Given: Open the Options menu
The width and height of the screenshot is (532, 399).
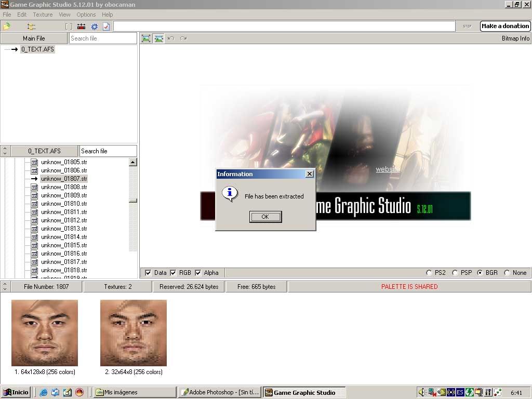Looking at the screenshot, I should 86,15.
